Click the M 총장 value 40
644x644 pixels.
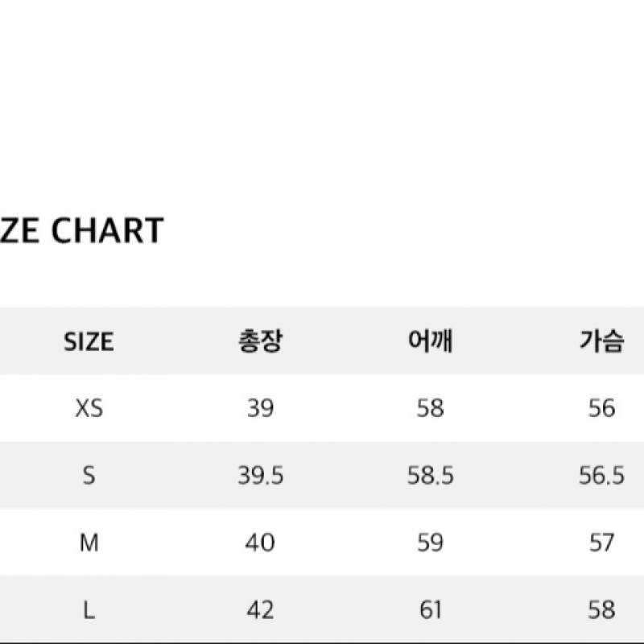[260, 543]
